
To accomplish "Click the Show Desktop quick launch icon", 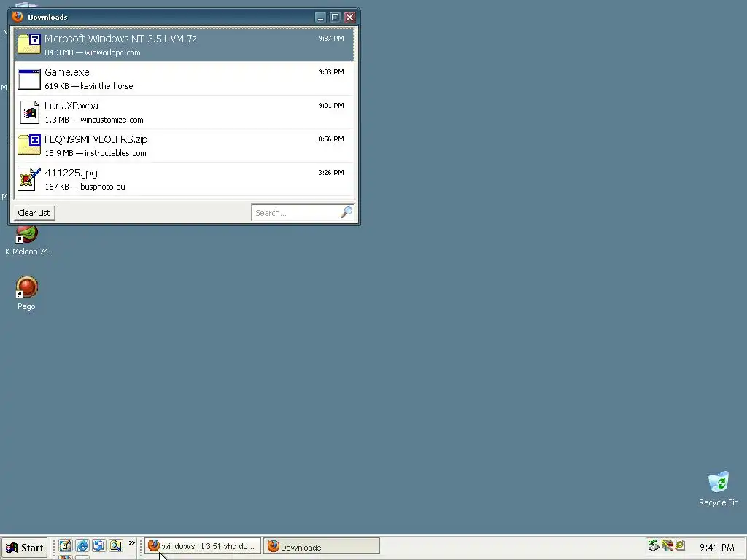I will click(x=99, y=545).
